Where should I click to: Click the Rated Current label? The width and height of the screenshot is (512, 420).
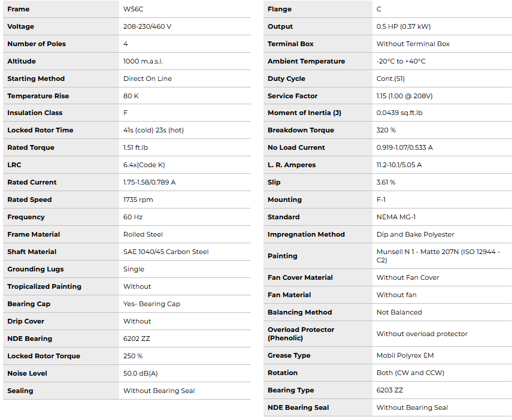pyautogui.click(x=32, y=182)
